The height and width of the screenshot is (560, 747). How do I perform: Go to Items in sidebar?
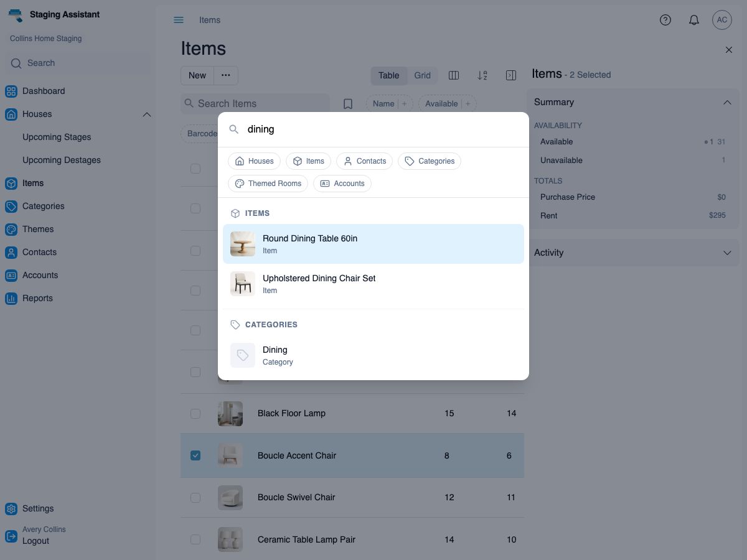coord(33,184)
